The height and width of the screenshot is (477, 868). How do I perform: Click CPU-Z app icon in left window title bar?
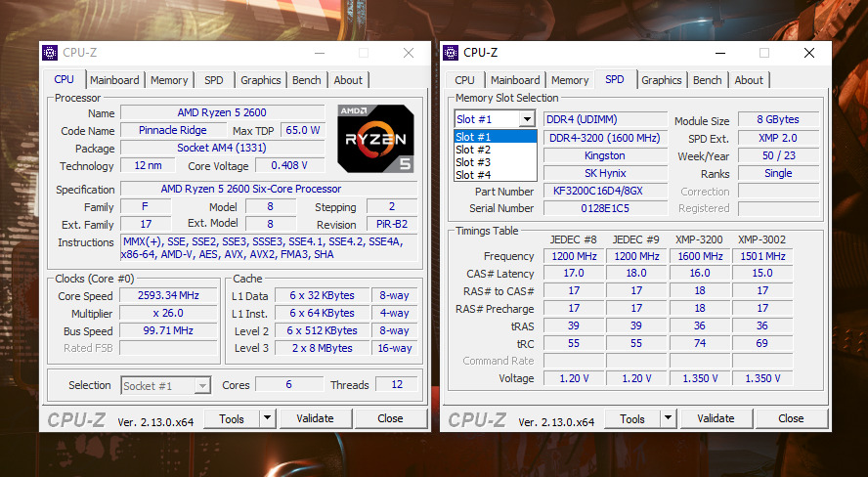pos(50,53)
